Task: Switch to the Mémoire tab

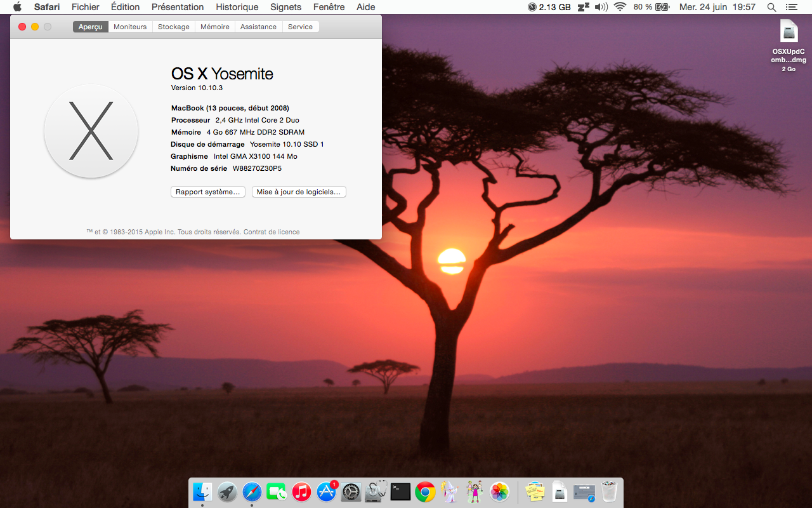Action: (x=215, y=27)
